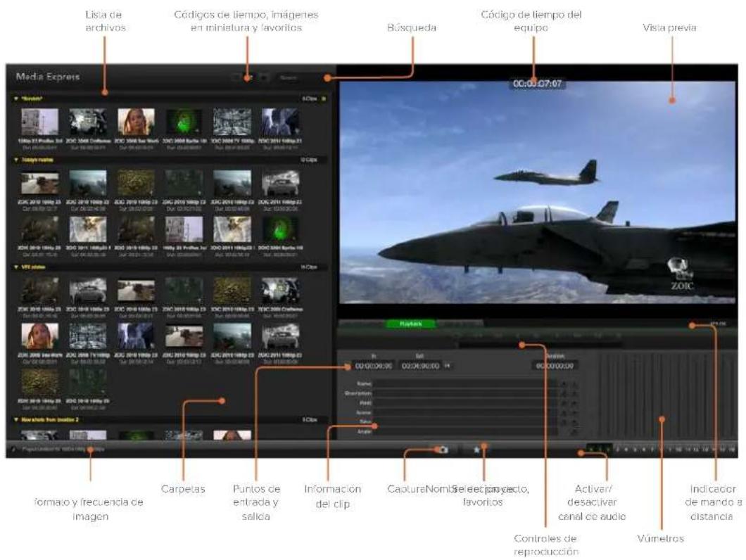
Task: Toggle audio channel 6 button
Action: click(x=644, y=450)
